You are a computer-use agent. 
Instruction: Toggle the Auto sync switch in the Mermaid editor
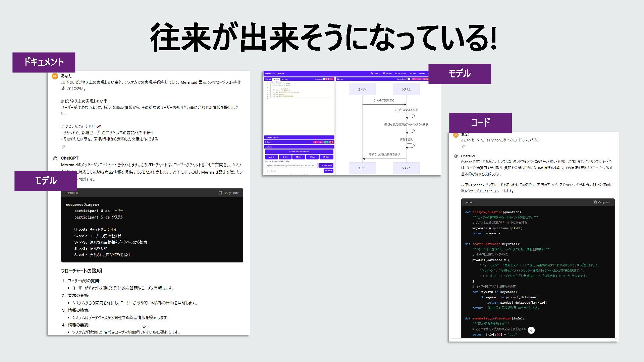tap(325, 79)
